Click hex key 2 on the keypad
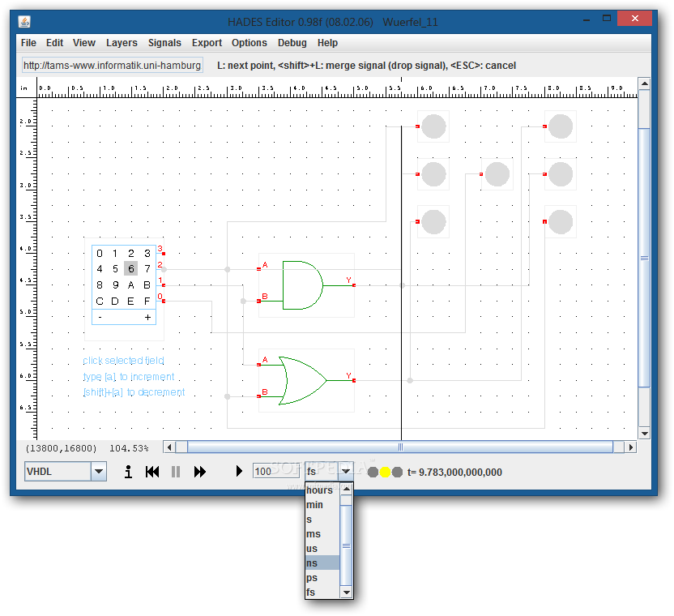The height and width of the screenshot is (616, 674). [131, 254]
